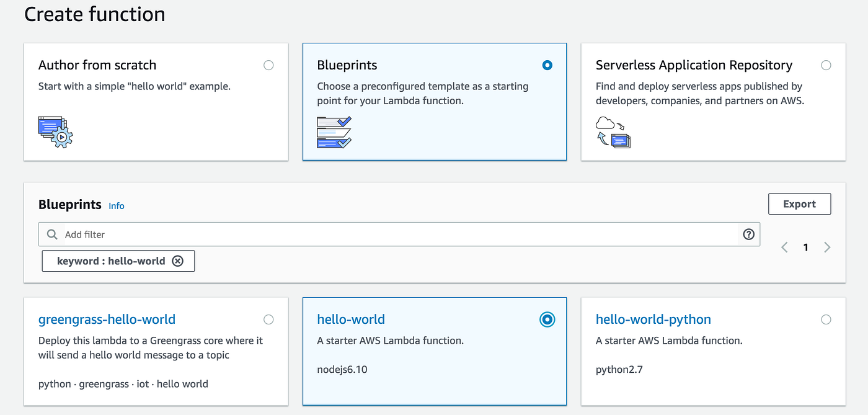The height and width of the screenshot is (415, 868).
Task: Click the next page chevron arrow
Action: coord(827,247)
